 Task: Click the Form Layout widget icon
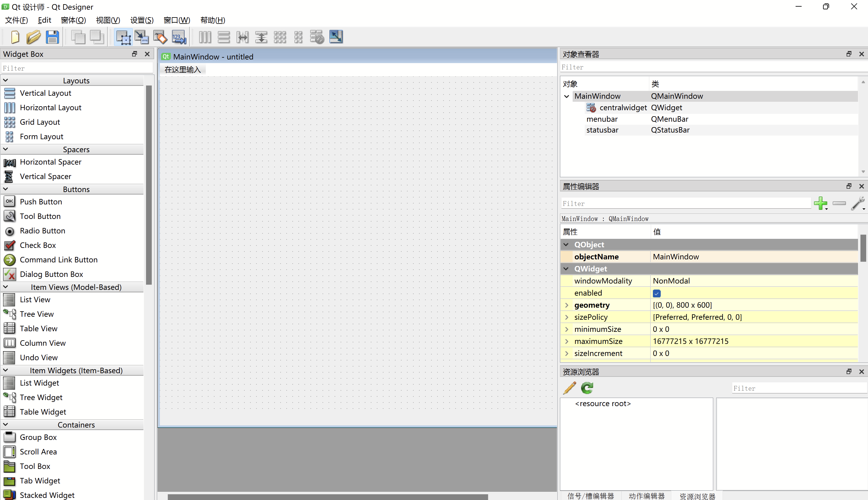pos(9,136)
